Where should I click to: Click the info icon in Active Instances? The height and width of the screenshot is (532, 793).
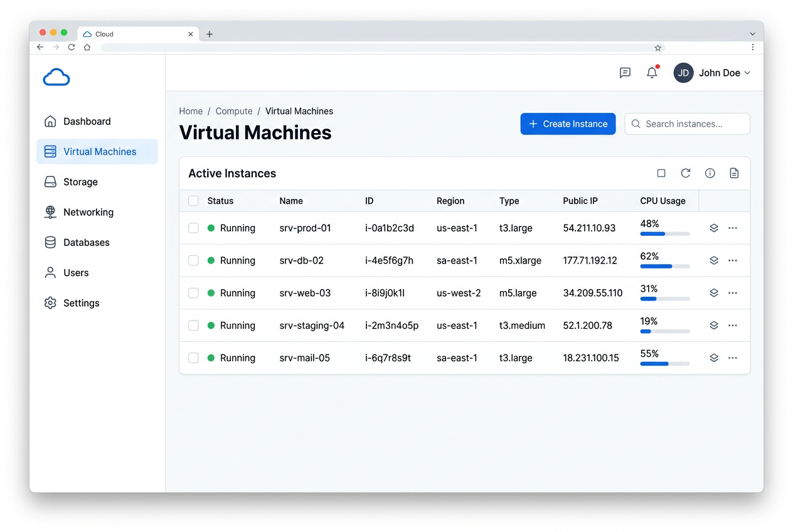coord(710,173)
